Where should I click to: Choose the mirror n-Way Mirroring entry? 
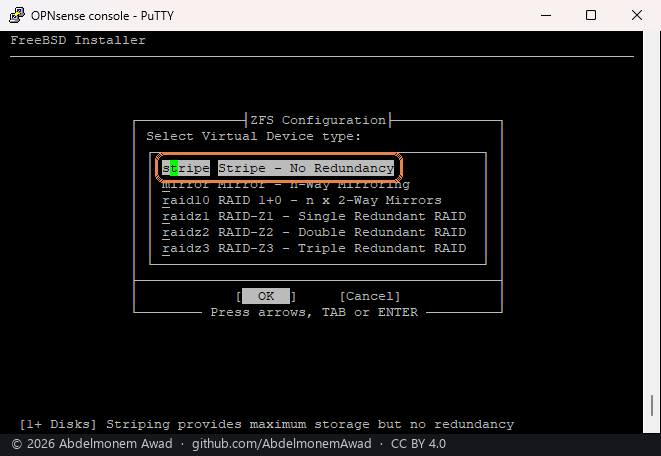tap(286, 184)
